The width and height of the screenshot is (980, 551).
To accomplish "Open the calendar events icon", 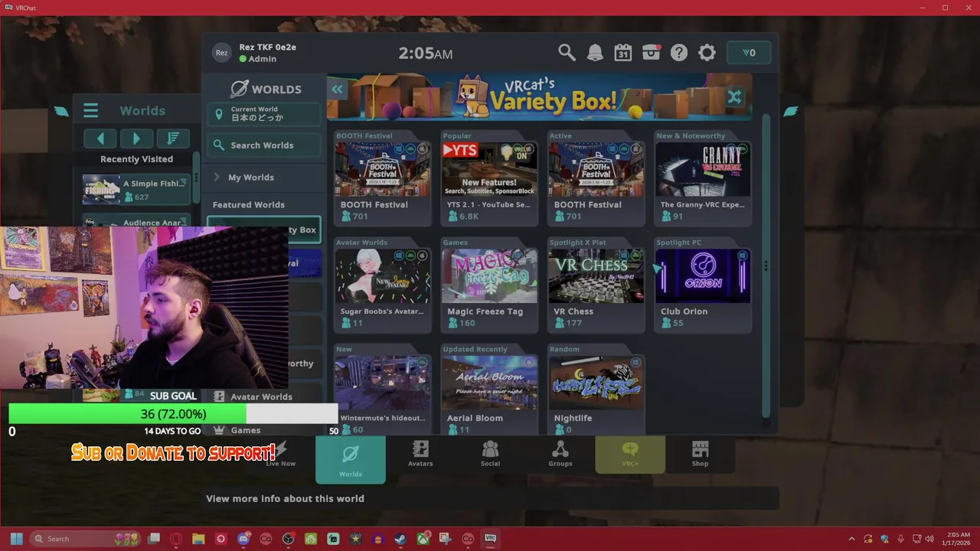I will coord(622,52).
